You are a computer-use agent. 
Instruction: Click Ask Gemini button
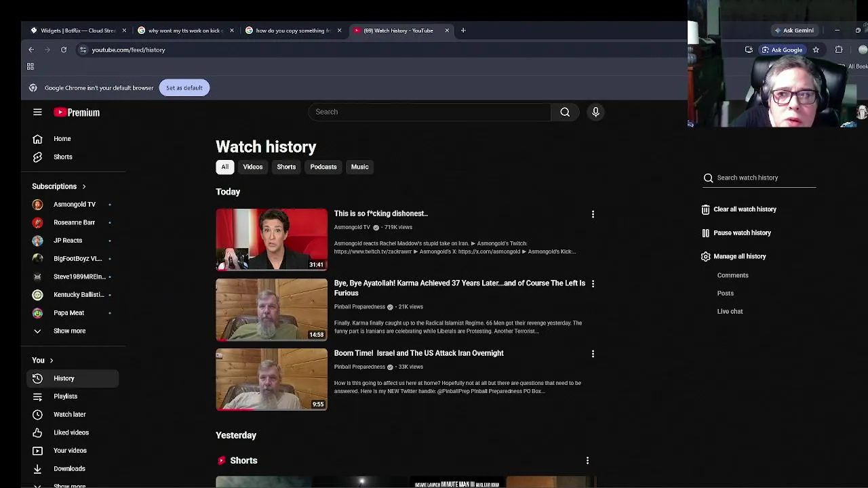tap(794, 30)
